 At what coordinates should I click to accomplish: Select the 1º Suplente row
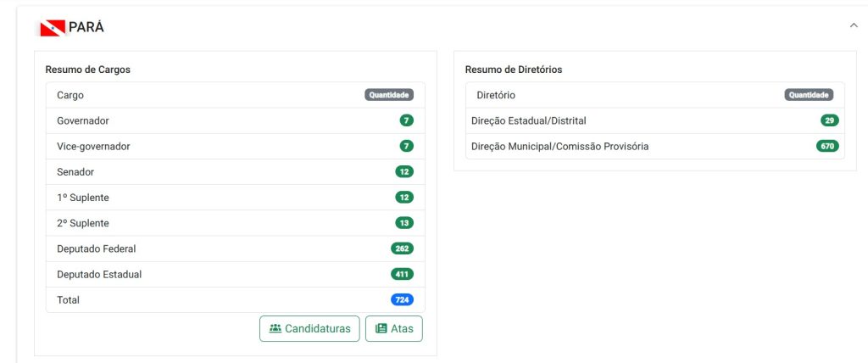[x=236, y=198]
